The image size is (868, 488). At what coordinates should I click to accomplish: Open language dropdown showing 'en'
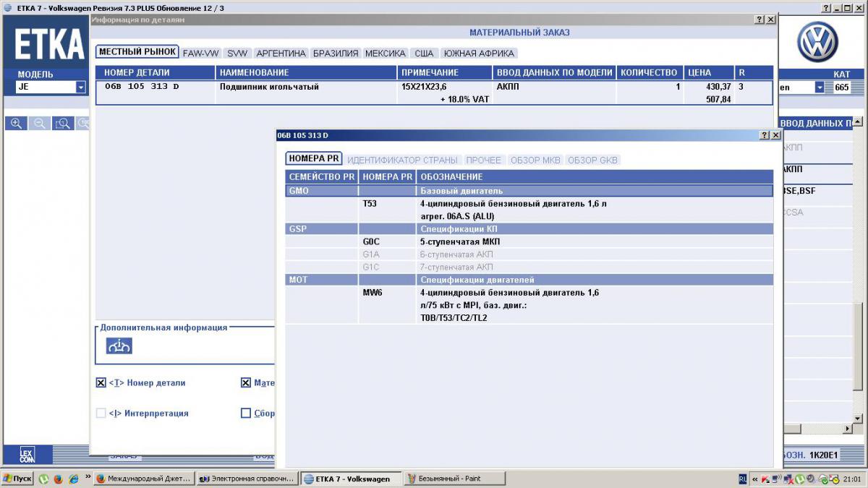(x=802, y=87)
